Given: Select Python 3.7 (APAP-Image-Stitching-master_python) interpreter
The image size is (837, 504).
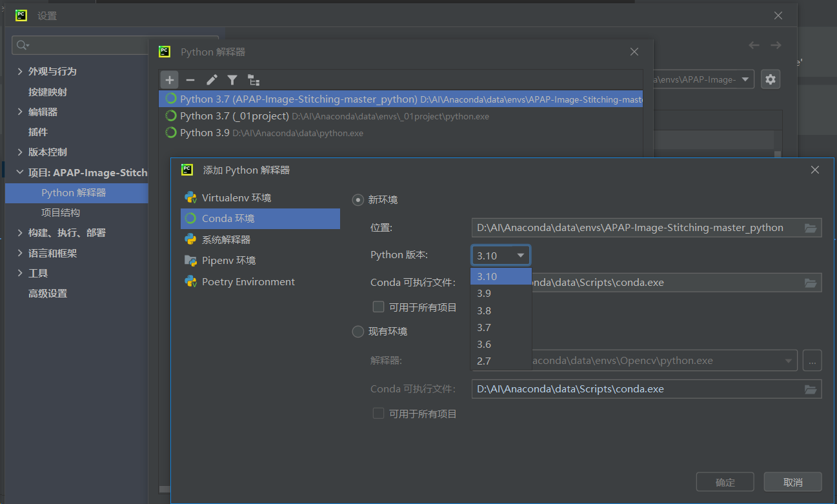Looking at the screenshot, I should click(401, 99).
